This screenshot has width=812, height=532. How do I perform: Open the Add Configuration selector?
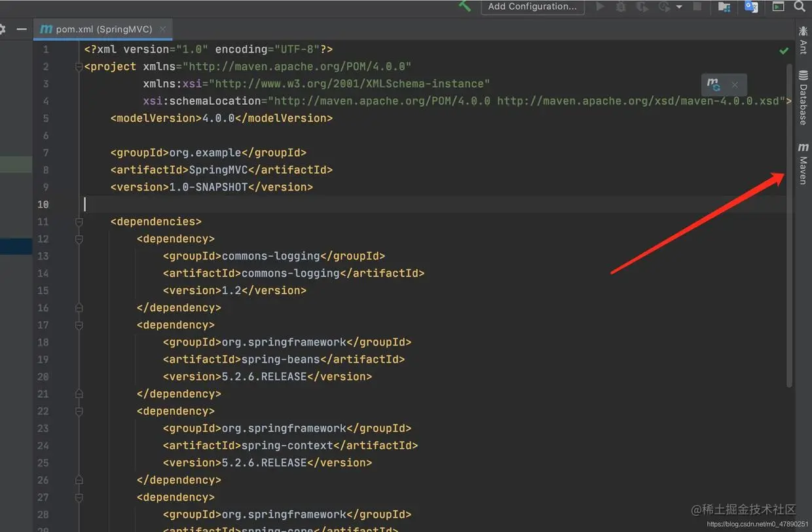[532, 7]
